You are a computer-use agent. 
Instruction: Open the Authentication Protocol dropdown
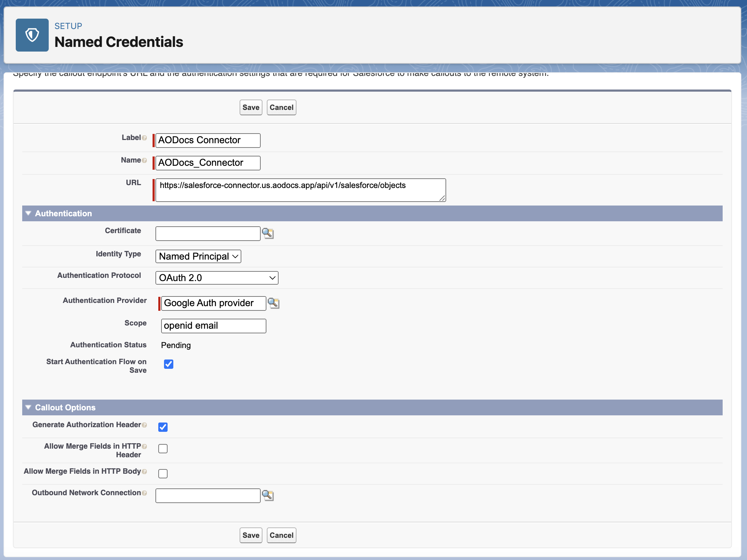click(x=217, y=278)
